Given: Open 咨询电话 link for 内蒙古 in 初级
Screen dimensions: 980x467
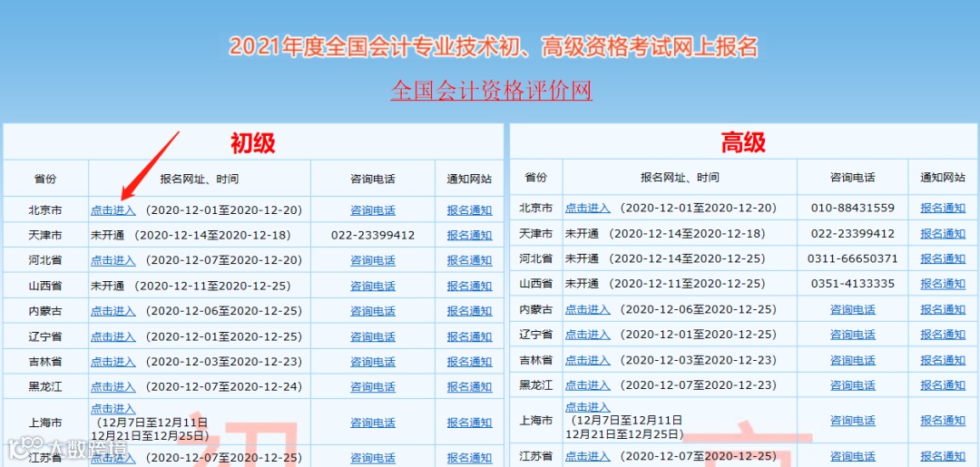Looking at the screenshot, I should coord(373,311).
